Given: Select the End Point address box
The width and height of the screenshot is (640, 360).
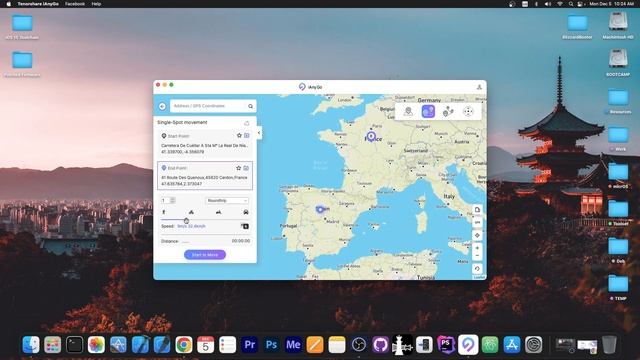Looking at the screenshot, I should [x=205, y=176].
